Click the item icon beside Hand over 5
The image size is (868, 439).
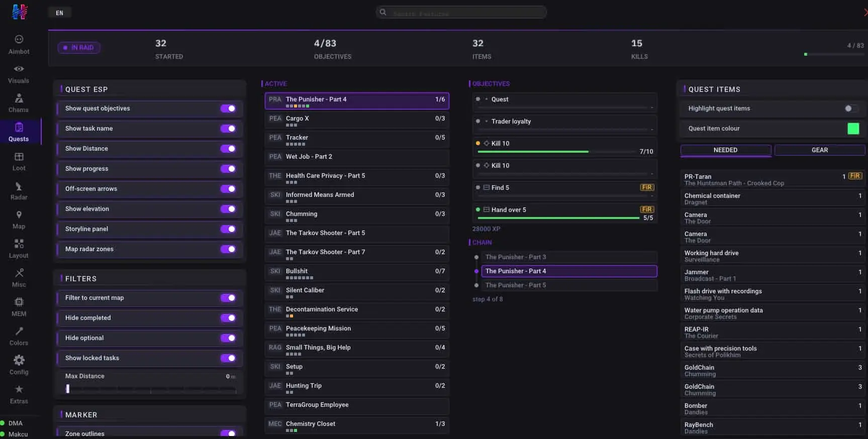point(486,210)
